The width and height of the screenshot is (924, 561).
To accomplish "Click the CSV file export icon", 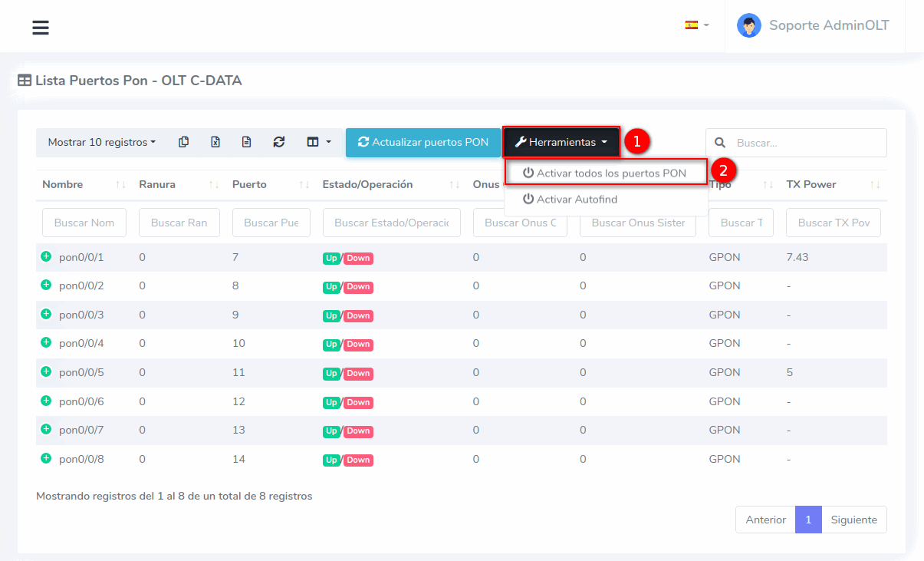I will (246, 142).
